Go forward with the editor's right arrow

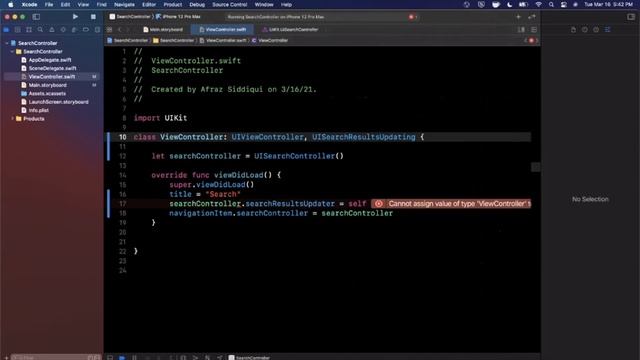[128, 30]
